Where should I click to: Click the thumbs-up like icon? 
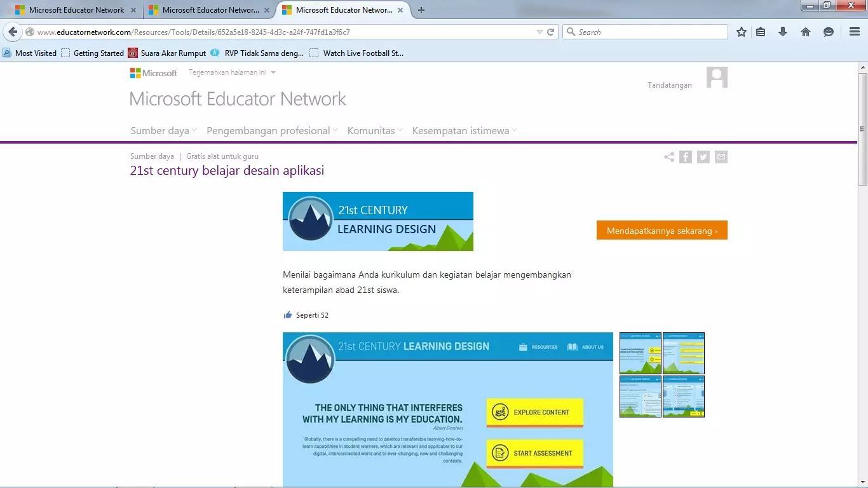click(288, 315)
